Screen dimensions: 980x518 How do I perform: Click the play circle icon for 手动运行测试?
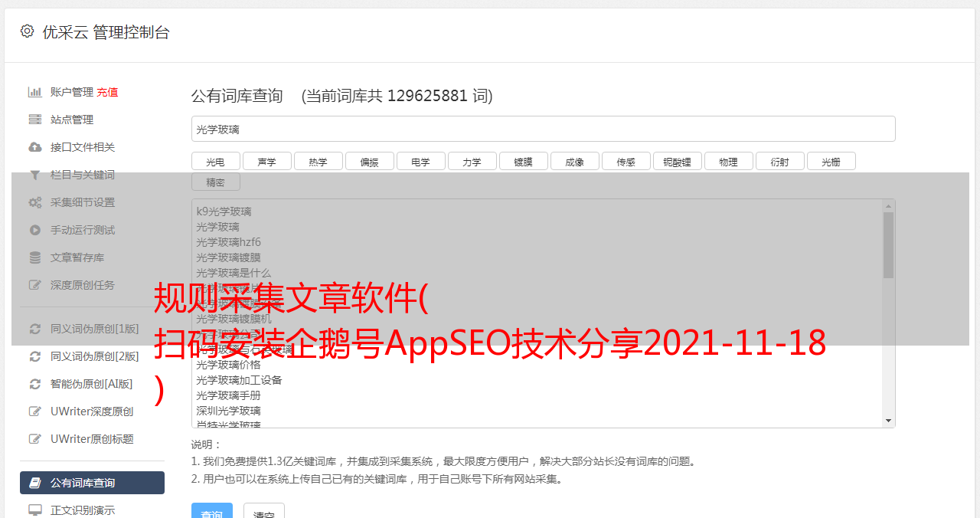[34, 230]
